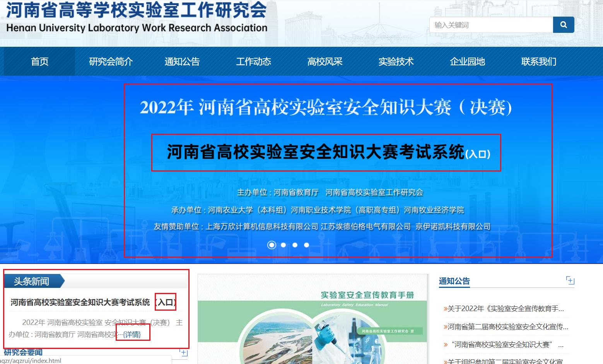Expand 通知公告 section with plus icon
The image size is (603, 364).
click(570, 281)
